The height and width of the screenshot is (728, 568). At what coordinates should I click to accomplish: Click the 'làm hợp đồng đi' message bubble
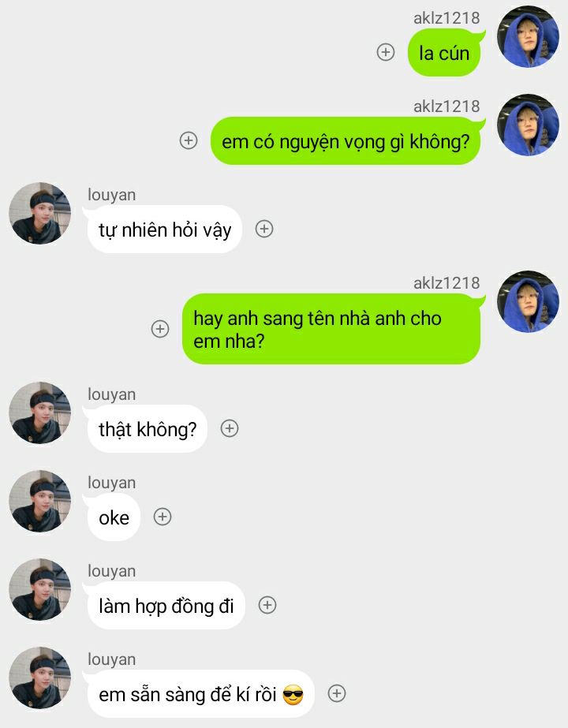pos(166,605)
